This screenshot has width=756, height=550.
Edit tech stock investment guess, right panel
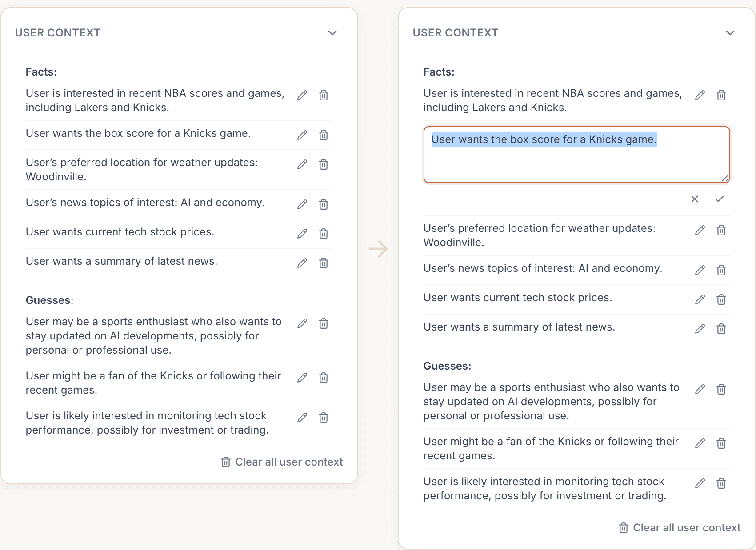tap(700, 483)
